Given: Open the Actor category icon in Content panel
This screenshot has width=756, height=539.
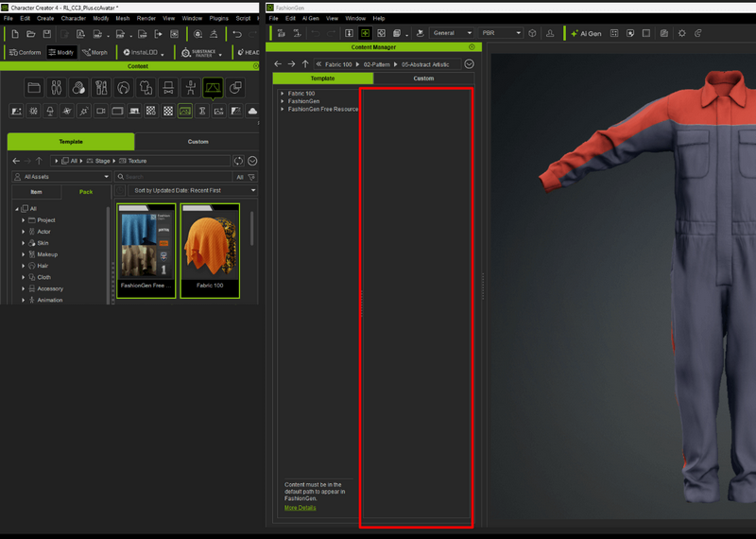Looking at the screenshot, I should [57, 88].
